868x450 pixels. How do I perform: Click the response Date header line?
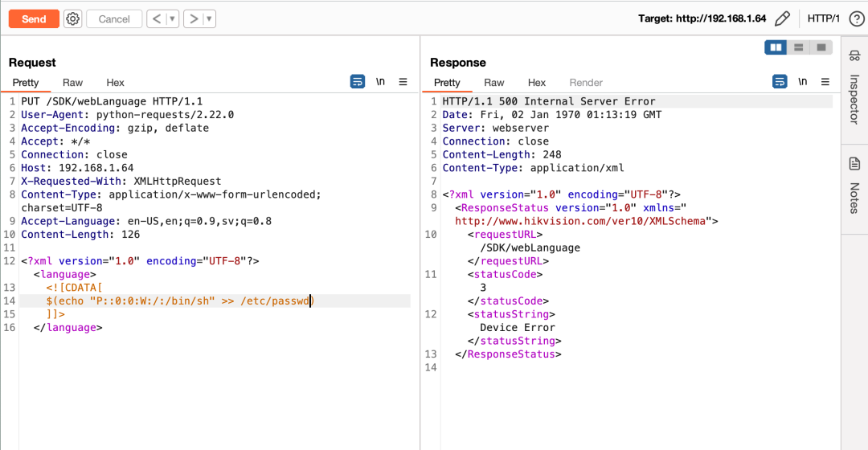point(552,115)
